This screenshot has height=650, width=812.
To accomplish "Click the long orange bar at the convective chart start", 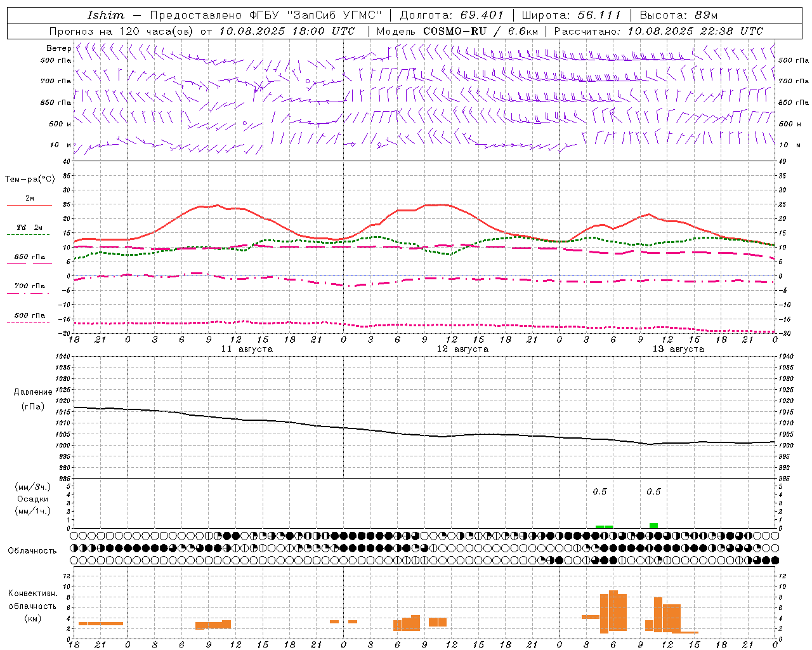I will [101, 623].
